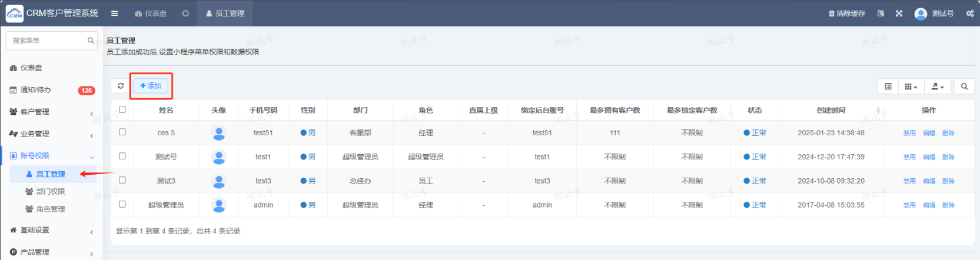Open the settings gears icon at top right

(969, 14)
